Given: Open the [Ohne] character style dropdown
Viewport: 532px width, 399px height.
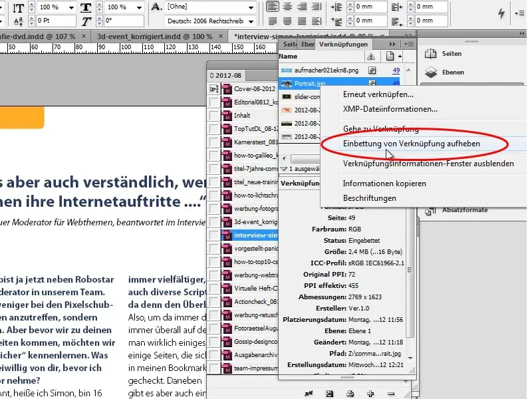Looking at the screenshot, I should tap(251, 7).
